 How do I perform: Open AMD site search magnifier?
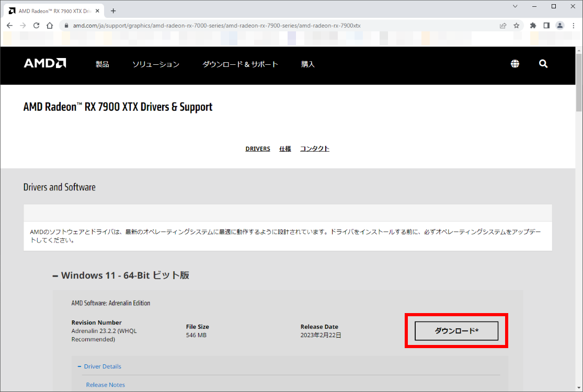(x=543, y=64)
